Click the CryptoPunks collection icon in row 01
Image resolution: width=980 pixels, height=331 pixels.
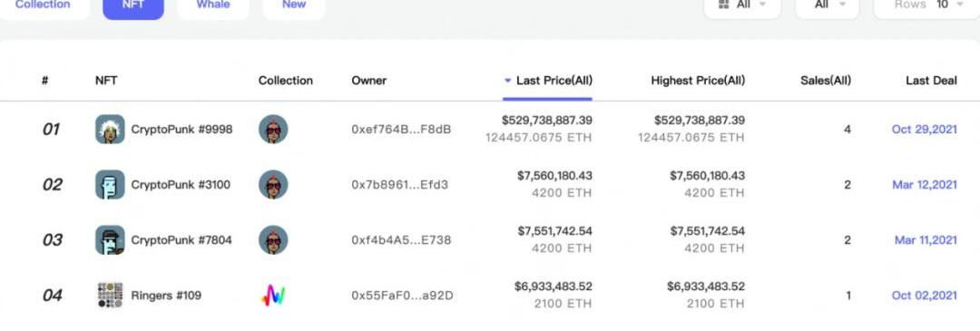coord(273,130)
